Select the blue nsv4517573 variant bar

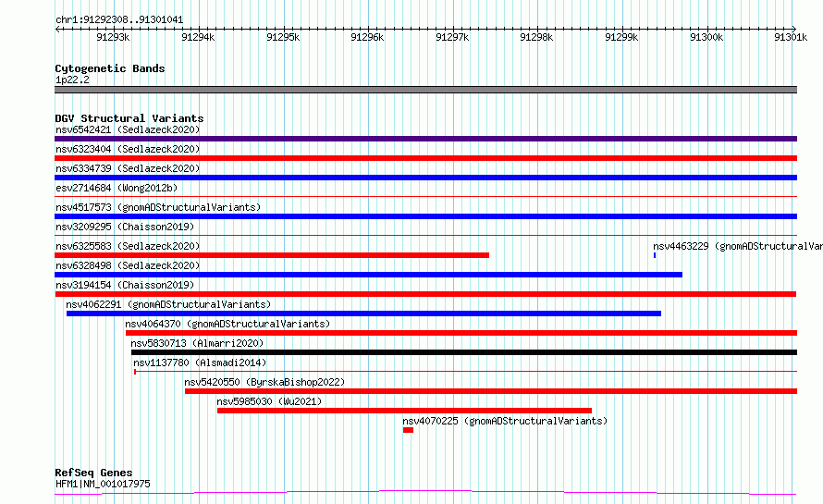coord(425,216)
